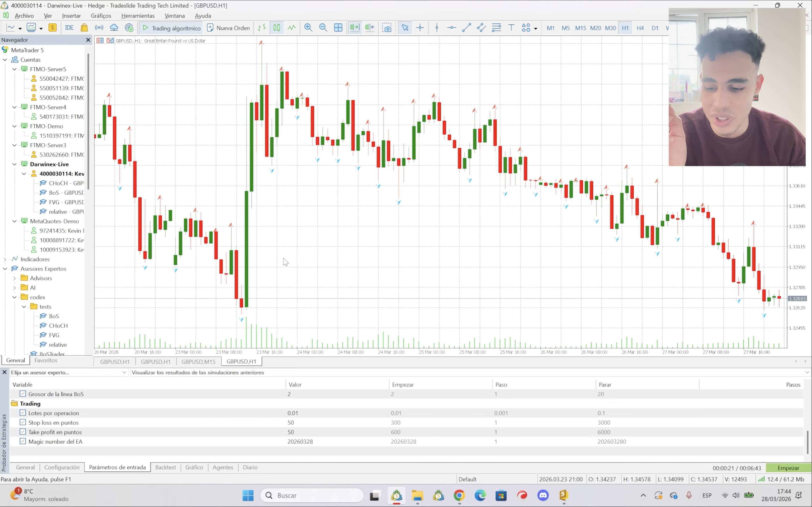Collapse the Darwinex-Live account tree node
The width and height of the screenshot is (812, 507).
(x=14, y=164)
